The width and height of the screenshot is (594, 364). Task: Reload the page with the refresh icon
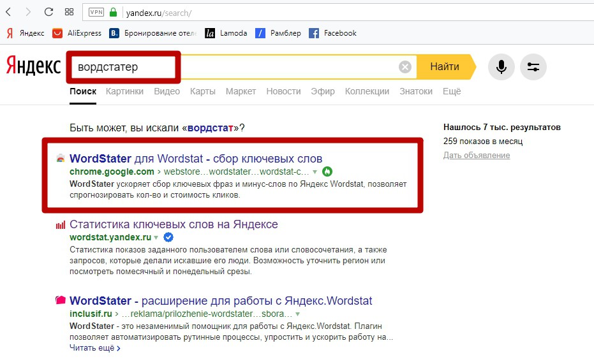pyautogui.click(x=48, y=12)
